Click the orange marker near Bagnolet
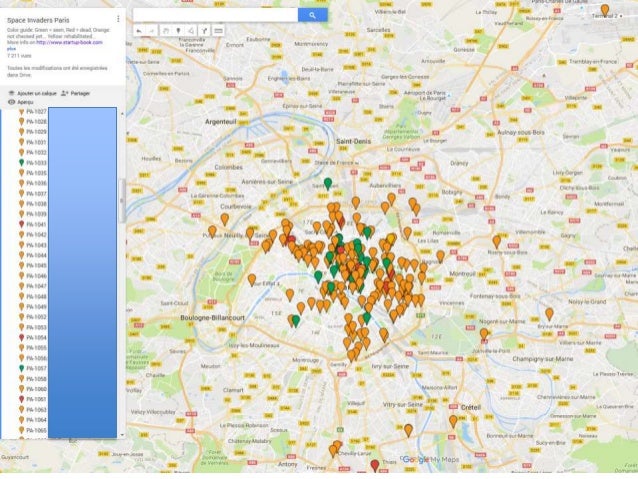Screen dimensions: 638x479 coord(440,256)
